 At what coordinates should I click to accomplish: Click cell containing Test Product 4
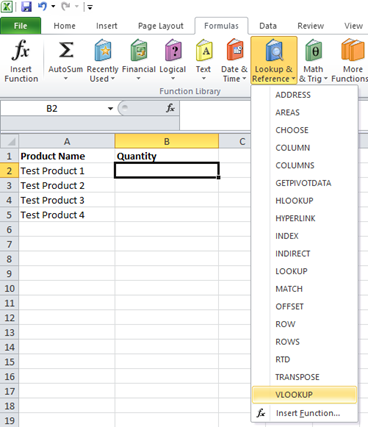pyautogui.click(x=67, y=215)
